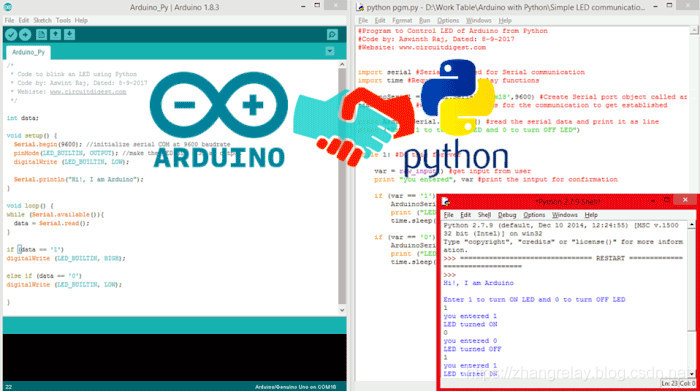Click Python Shell scrollbar up arrow
This screenshot has height=391, width=700.
(692, 225)
